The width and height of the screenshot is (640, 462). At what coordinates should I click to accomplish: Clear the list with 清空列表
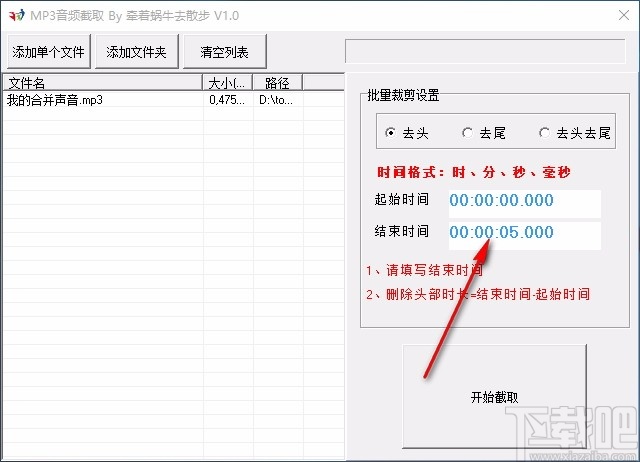tap(224, 52)
